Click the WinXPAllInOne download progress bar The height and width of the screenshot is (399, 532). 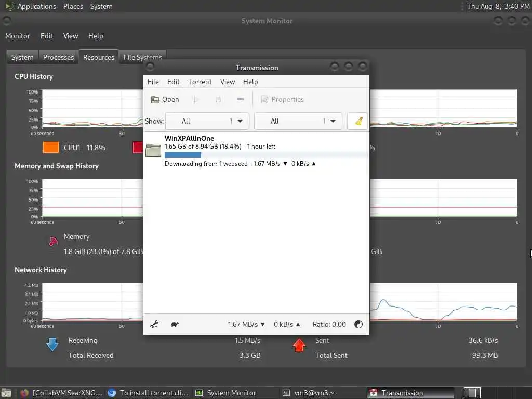click(x=265, y=155)
